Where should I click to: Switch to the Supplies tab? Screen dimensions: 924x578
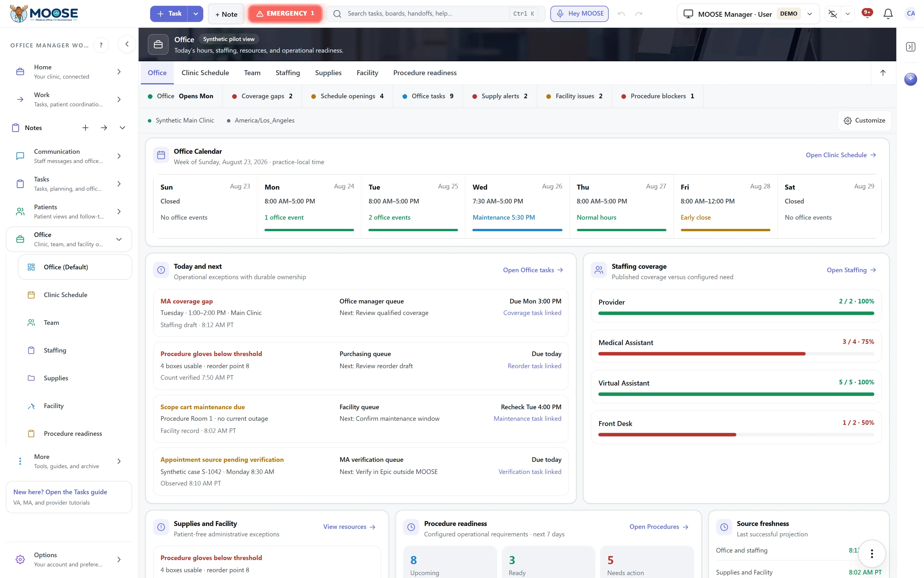[x=328, y=73]
